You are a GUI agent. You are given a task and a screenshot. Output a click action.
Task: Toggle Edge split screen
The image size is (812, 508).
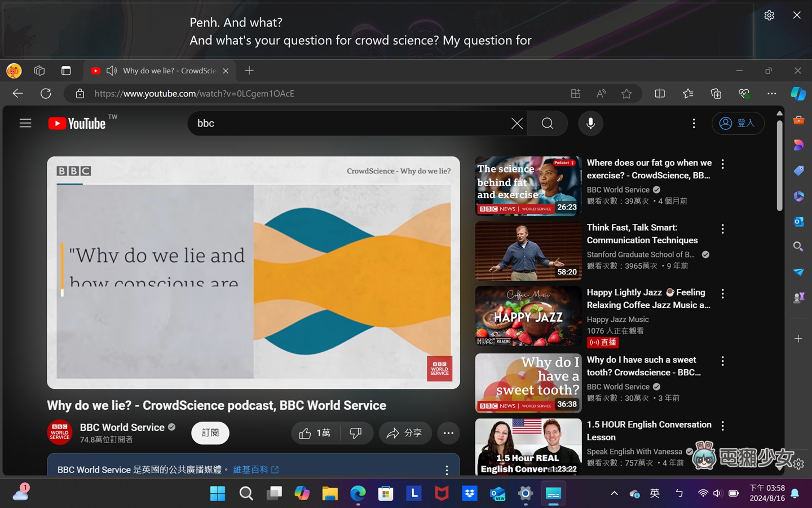(660, 94)
